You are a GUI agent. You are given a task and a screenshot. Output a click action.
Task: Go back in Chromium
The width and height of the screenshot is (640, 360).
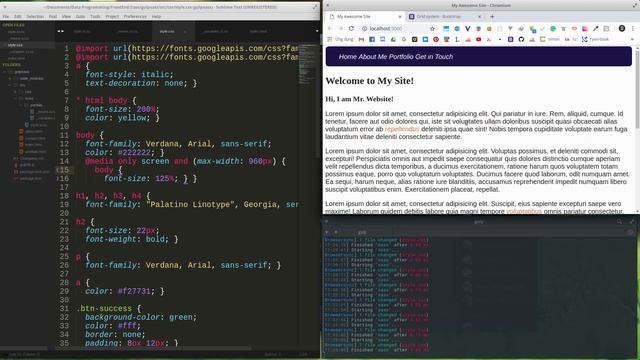(x=330, y=29)
